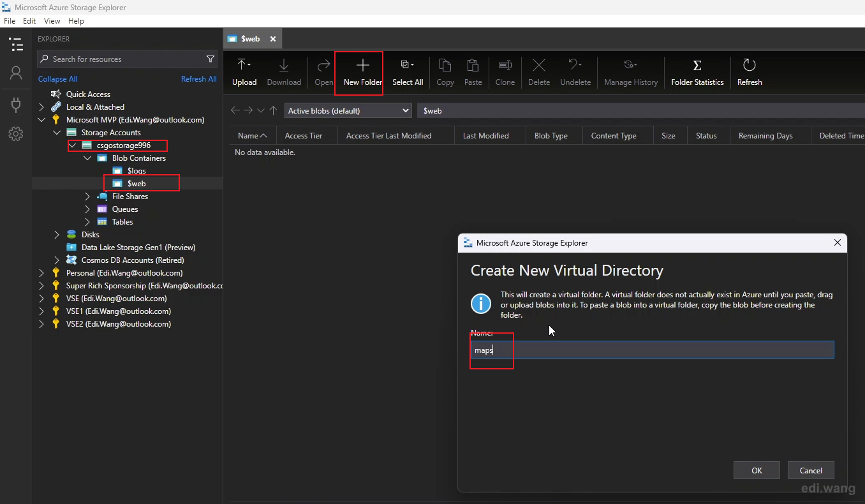Click the $web address path bar

tap(640, 110)
